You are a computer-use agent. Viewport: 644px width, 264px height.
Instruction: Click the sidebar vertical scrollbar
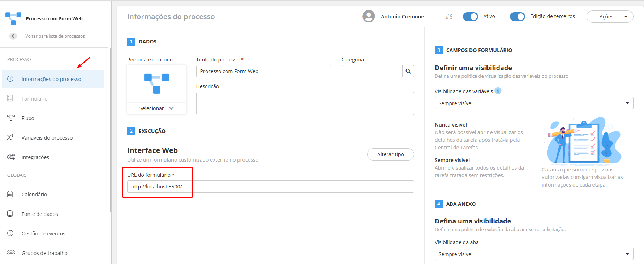pyautogui.click(x=111, y=130)
